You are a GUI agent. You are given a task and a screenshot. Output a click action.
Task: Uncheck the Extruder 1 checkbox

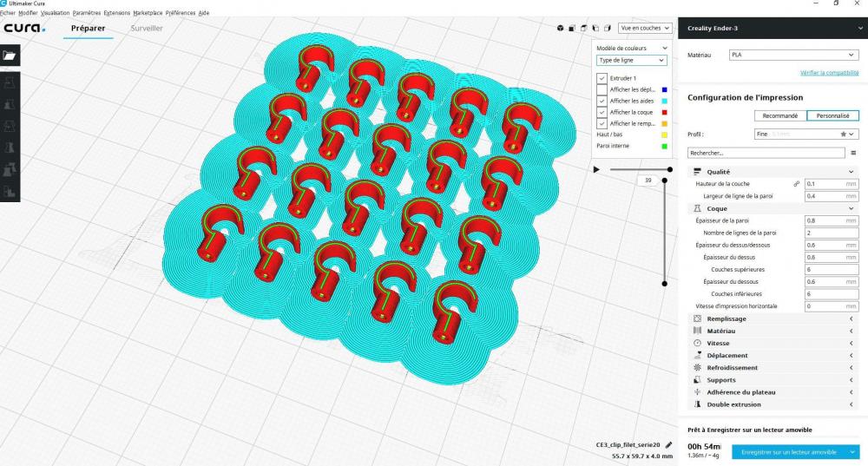(602, 78)
